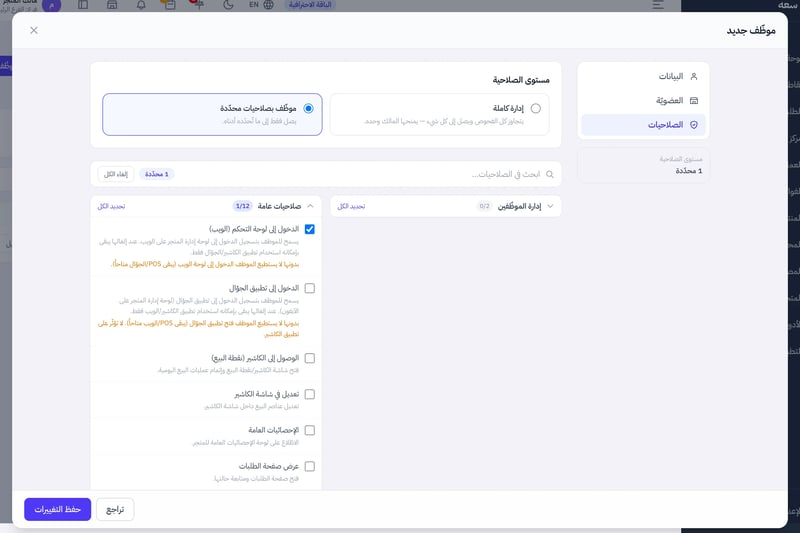
Task: Click the store icon in top bar
Action: 112,5
